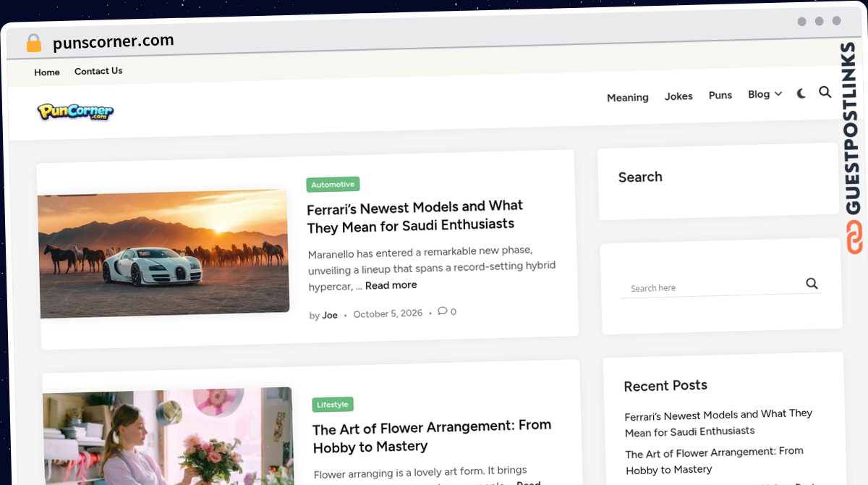Screen dimensions: 868x485
Task: Click the sidebar search magnifier icon
Action: click(812, 283)
